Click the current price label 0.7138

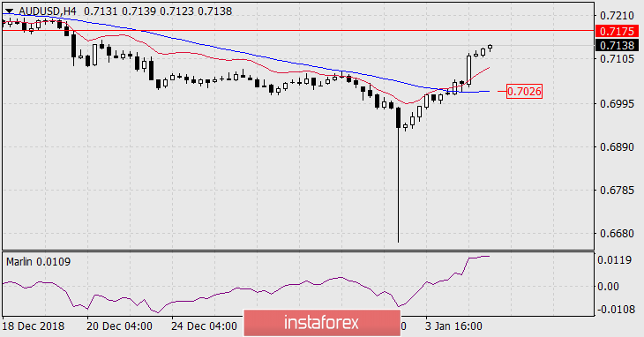point(617,45)
